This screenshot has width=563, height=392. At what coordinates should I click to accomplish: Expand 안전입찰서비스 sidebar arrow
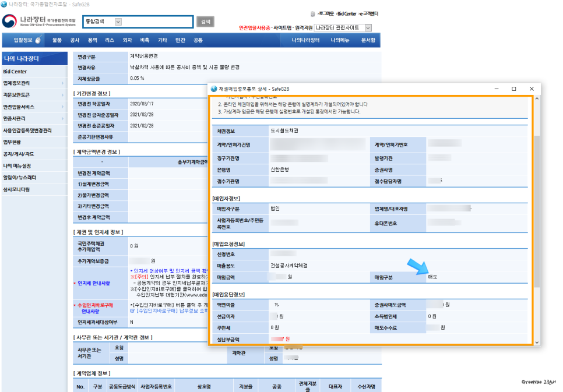point(62,107)
